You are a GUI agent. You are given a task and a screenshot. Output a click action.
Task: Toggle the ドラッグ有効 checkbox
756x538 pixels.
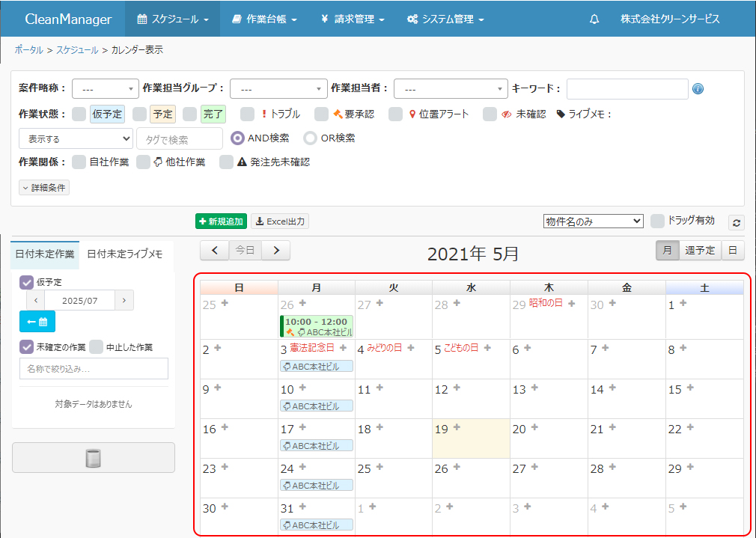(x=657, y=221)
